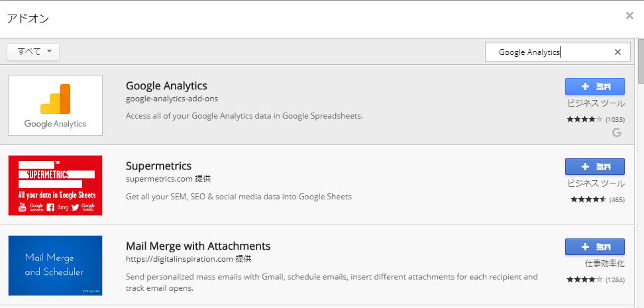Clear the search field with X icon
Screen dimensions: 644x308
pos(617,52)
